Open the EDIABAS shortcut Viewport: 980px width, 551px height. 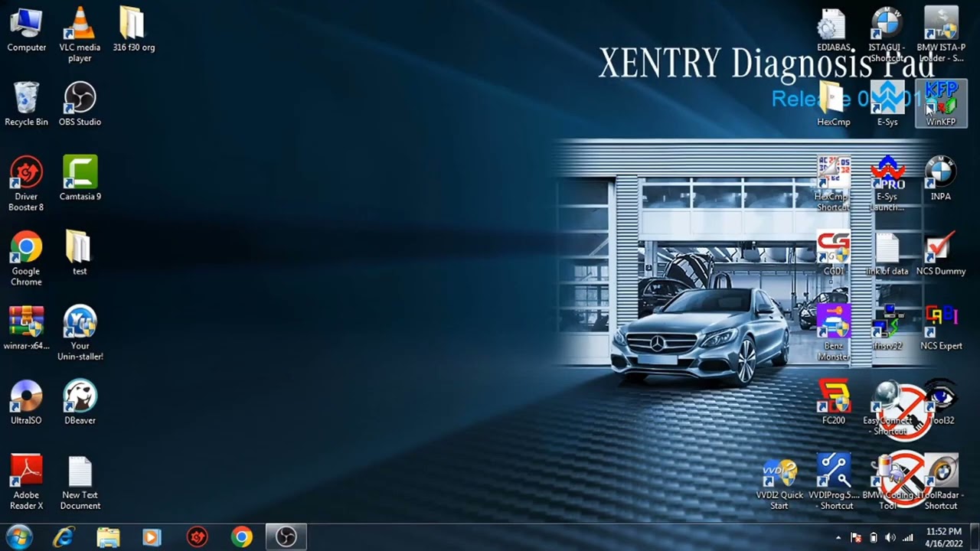pyautogui.click(x=833, y=31)
